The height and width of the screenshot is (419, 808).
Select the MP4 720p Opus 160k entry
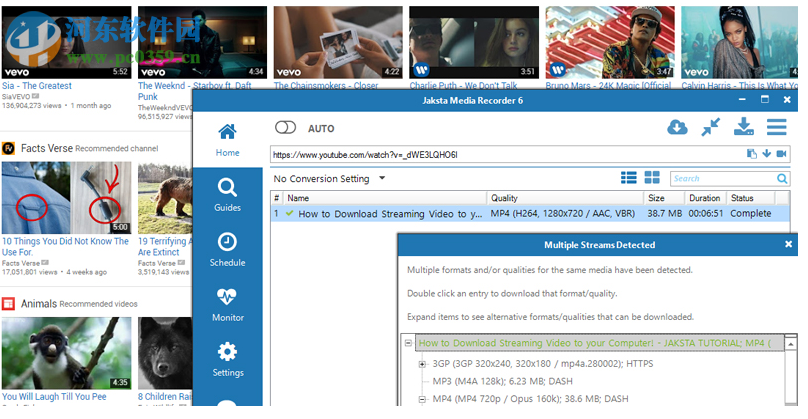[530, 399]
